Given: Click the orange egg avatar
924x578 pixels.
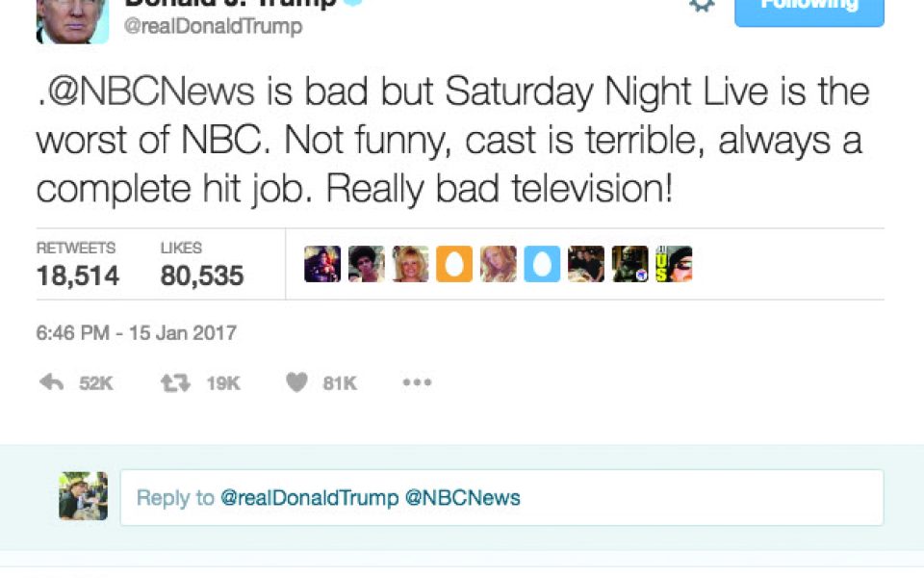Looking at the screenshot, I should (x=454, y=264).
